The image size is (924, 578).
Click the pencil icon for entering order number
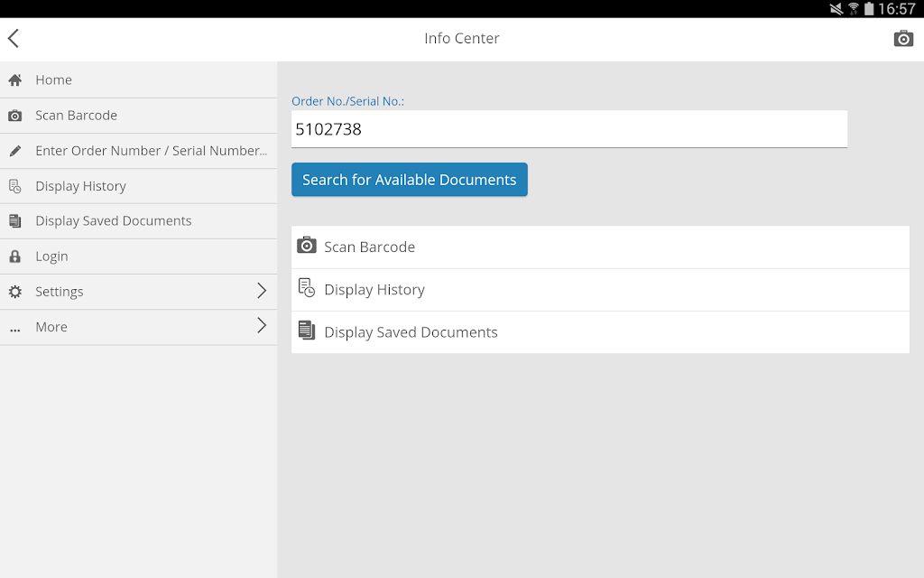click(x=15, y=151)
